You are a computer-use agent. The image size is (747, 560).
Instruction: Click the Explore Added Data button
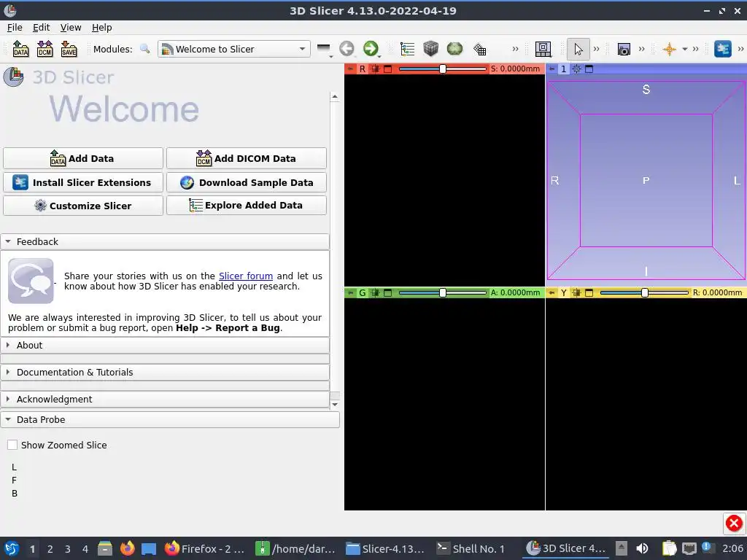click(x=247, y=205)
